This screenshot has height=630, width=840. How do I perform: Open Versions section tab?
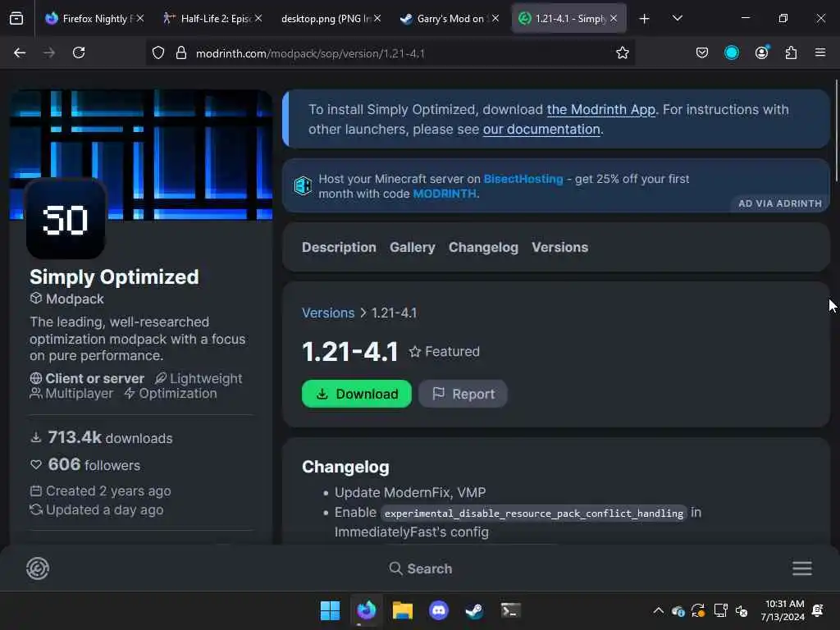click(559, 248)
